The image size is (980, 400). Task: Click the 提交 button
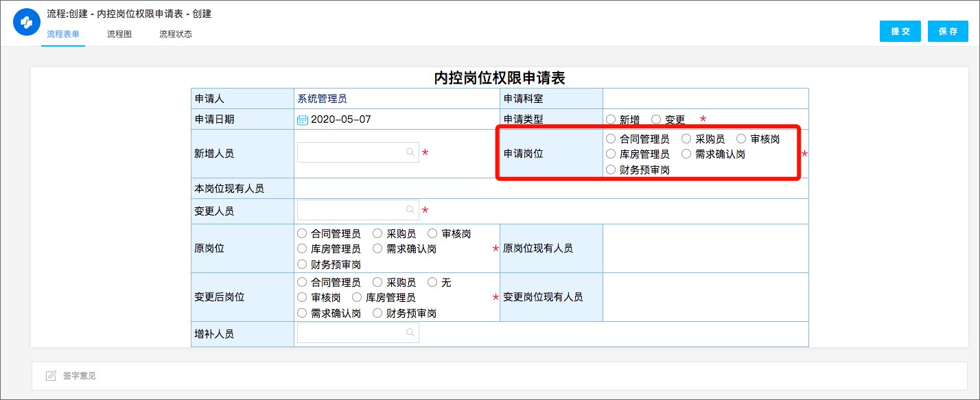click(x=900, y=32)
